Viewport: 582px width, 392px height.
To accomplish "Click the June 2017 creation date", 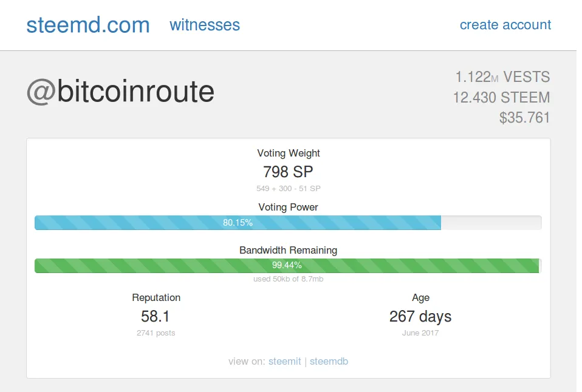I will click(x=420, y=333).
